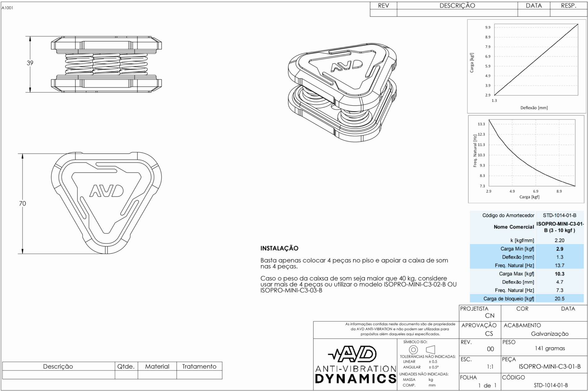
Task: Click the Carga de bloqueio value 20.5
Action: tap(559, 299)
